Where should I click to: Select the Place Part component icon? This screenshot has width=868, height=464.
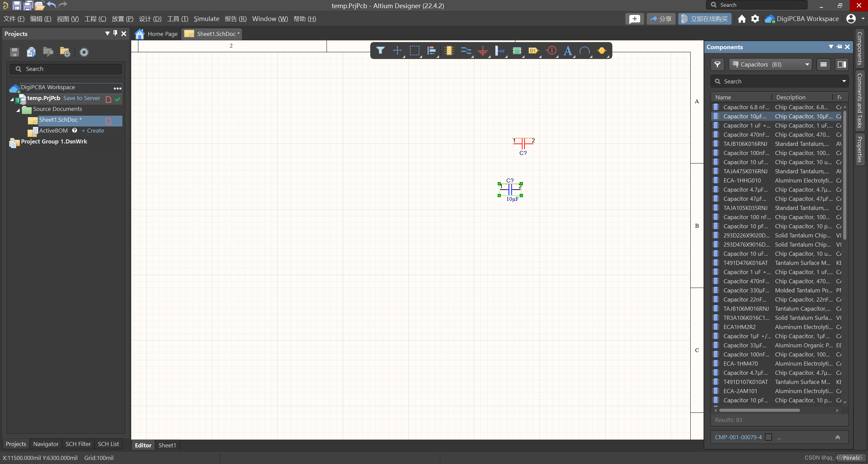coord(449,51)
